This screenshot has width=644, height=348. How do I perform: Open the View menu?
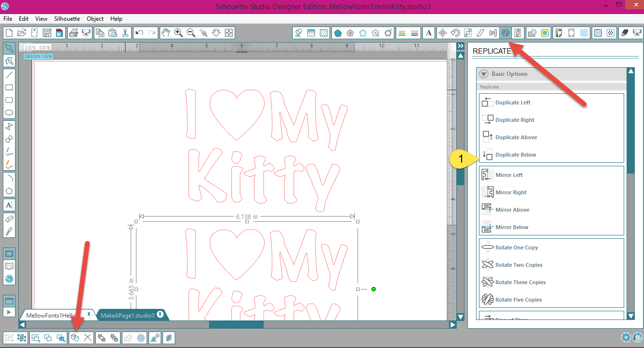pyautogui.click(x=41, y=19)
